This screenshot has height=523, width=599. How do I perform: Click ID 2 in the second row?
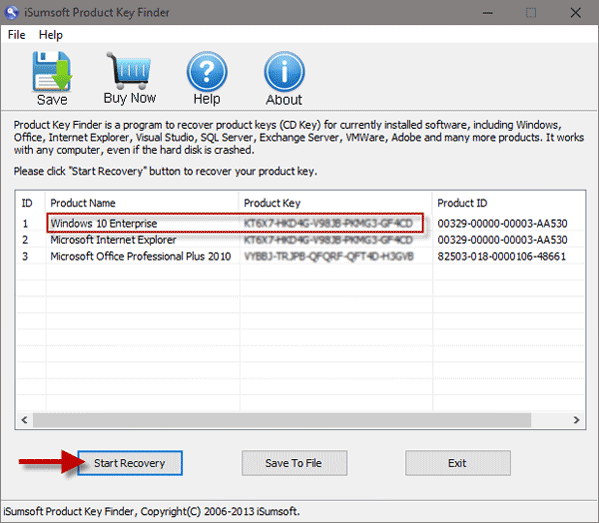click(x=25, y=240)
